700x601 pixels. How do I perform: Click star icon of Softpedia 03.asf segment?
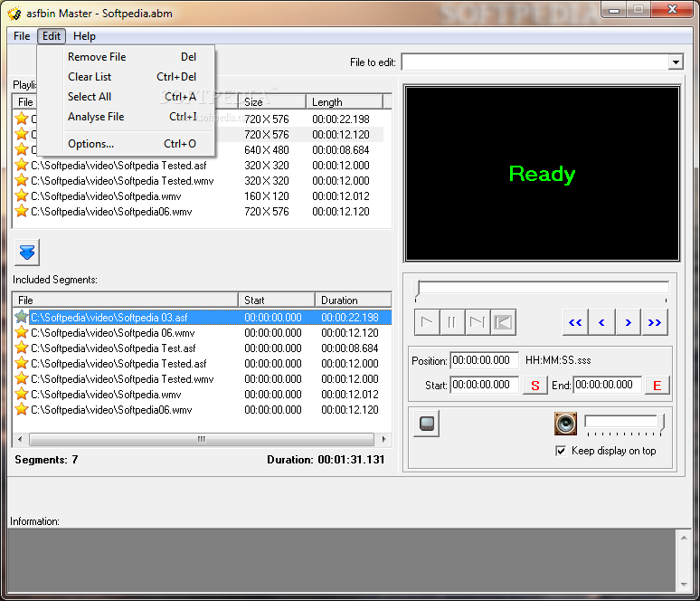21,318
